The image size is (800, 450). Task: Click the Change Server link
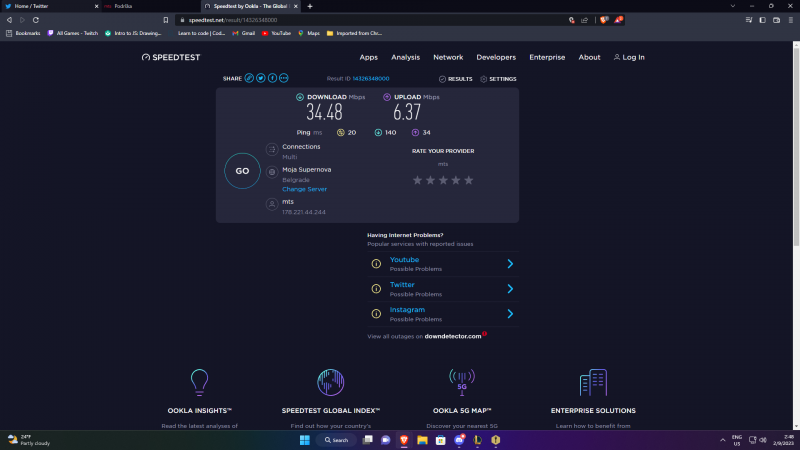coord(305,189)
